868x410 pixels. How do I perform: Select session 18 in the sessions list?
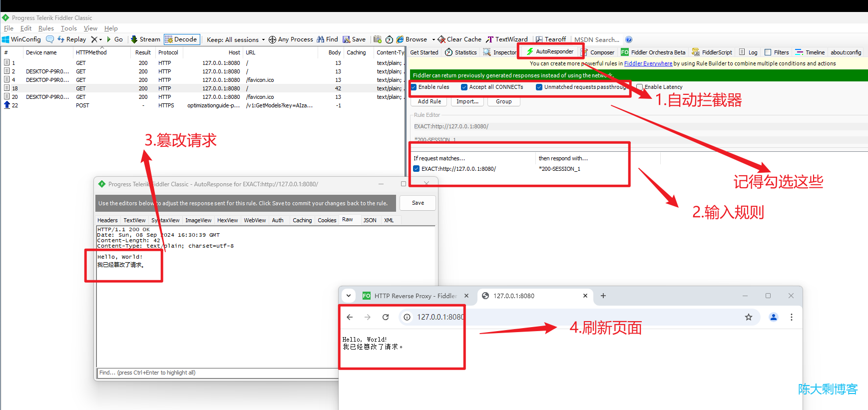point(203,88)
